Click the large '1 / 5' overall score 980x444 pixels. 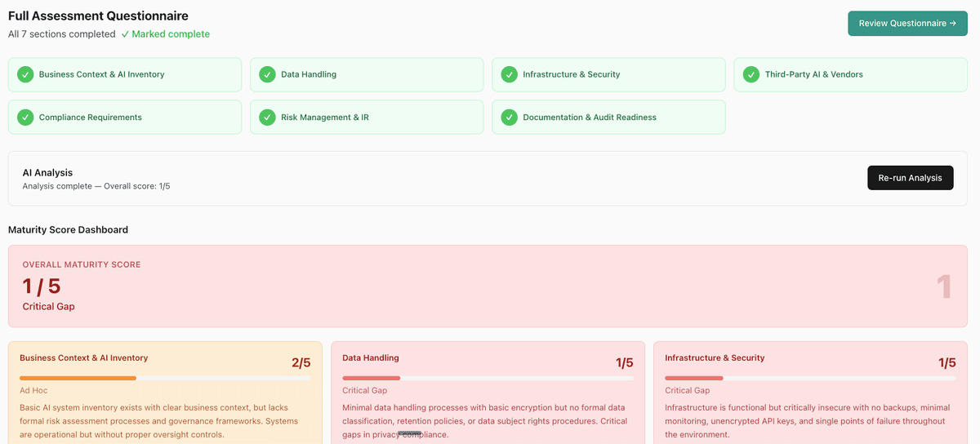[42, 286]
